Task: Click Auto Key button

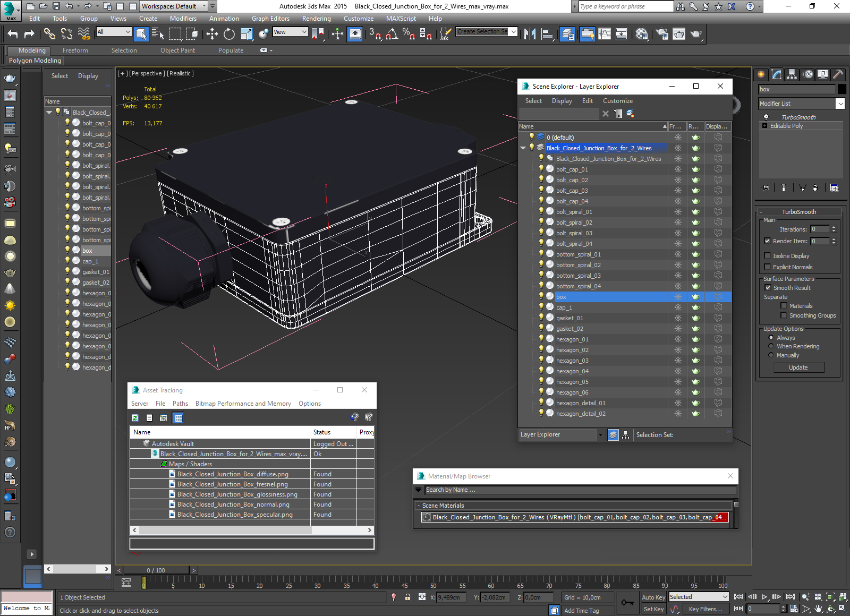Action: [x=653, y=597]
